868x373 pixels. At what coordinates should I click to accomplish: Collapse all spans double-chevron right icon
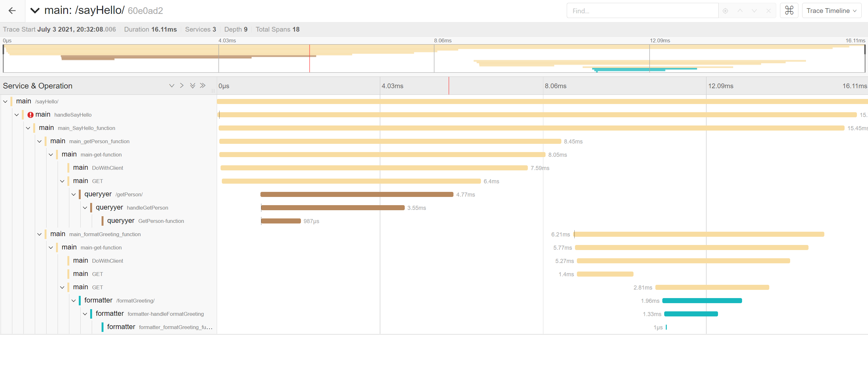(203, 86)
